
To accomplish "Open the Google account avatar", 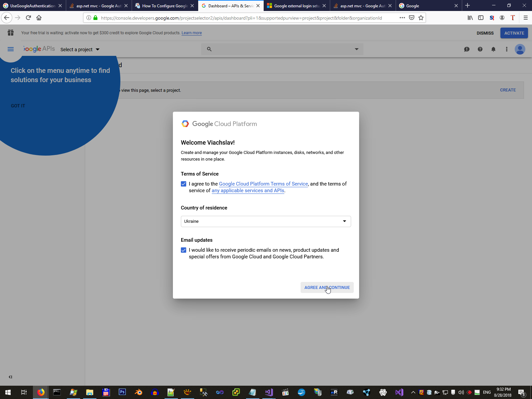I will (x=520, y=49).
